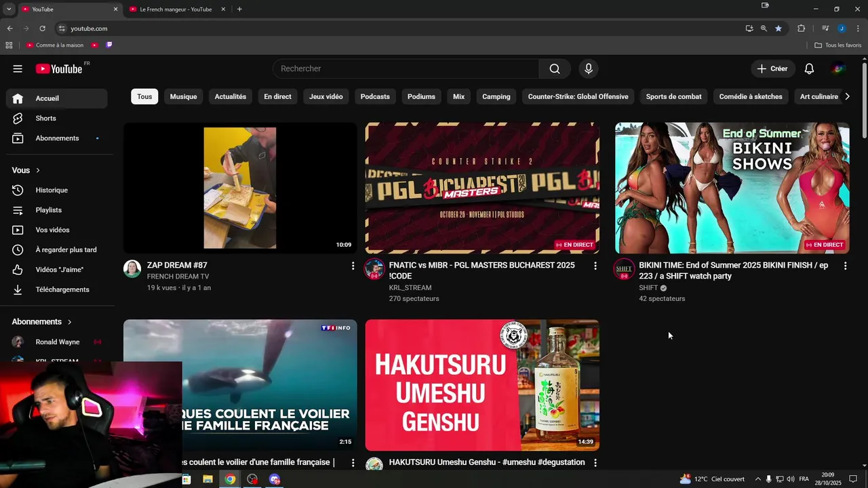Start voice search with the microphone icon
This screenshot has height=488, width=868.
(x=589, y=68)
